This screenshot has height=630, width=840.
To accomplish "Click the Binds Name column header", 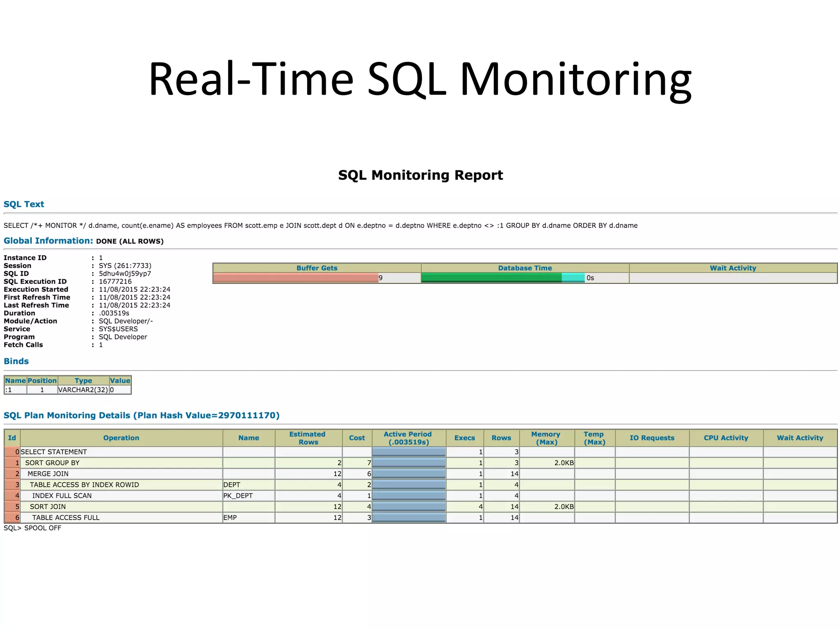I will 16,381.
